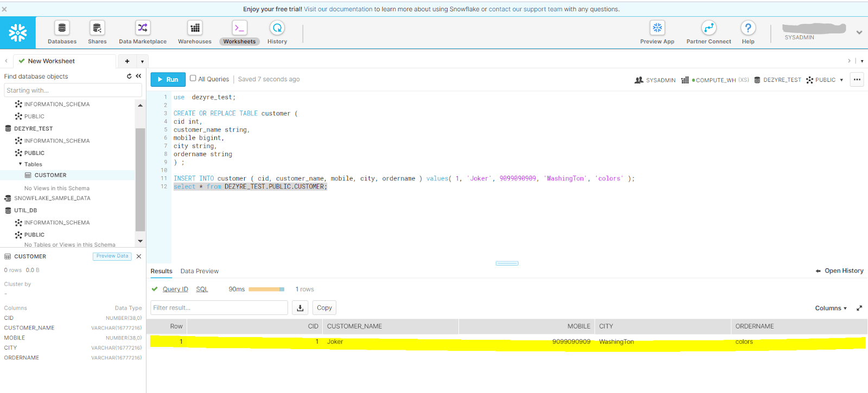Click the PUBLIC schema context icon

point(809,80)
